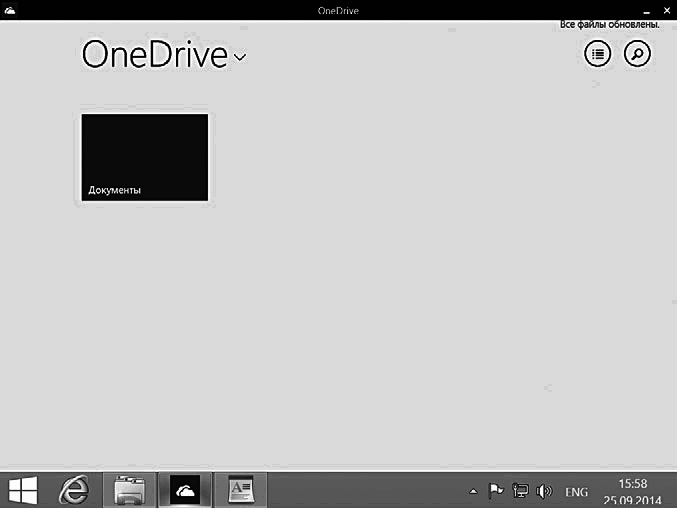Open the search magnifier button
Screen dimensions: 677x508
pyautogui.click(x=637, y=54)
